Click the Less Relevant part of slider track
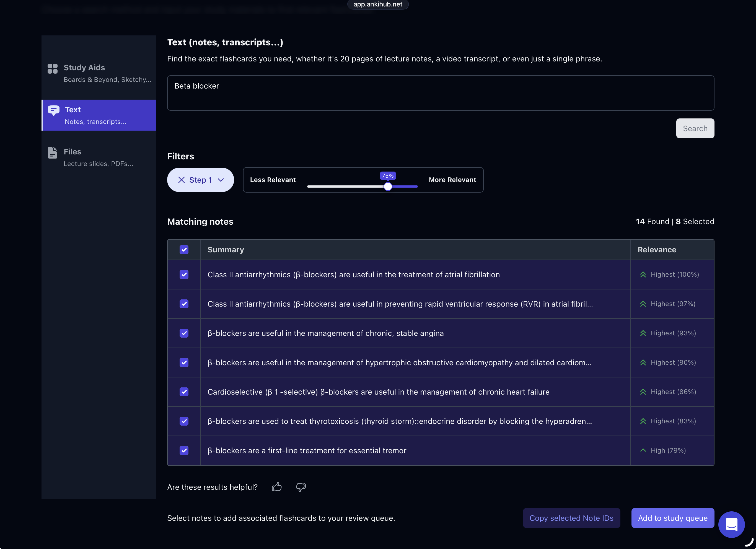The height and width of the screenshot is (549, 756). 345,186
